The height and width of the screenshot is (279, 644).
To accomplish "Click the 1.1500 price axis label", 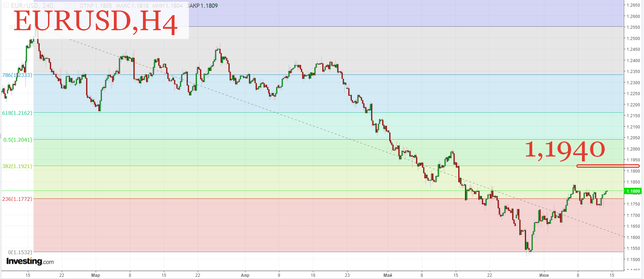I will 633,259.
